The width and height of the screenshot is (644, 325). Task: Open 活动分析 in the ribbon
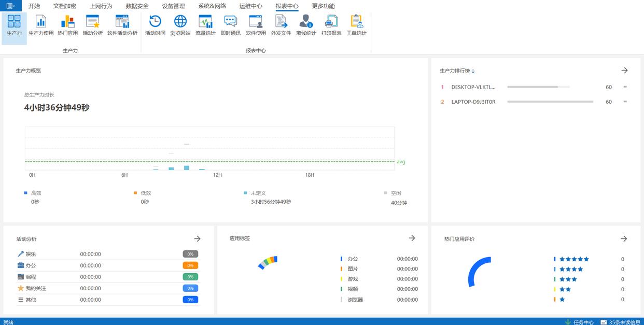pyautogui.click(x=93, y=25)
